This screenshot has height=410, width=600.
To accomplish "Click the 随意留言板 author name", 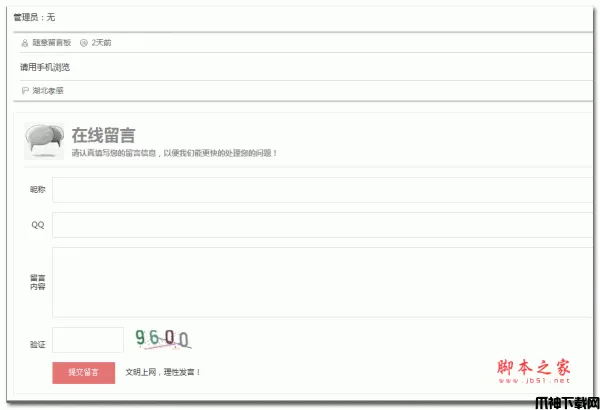I will point(52,43).
